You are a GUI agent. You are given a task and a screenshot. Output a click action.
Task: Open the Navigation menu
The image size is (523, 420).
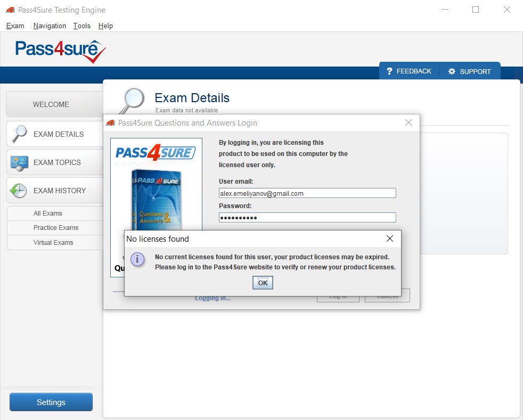(x=50, y=26)
